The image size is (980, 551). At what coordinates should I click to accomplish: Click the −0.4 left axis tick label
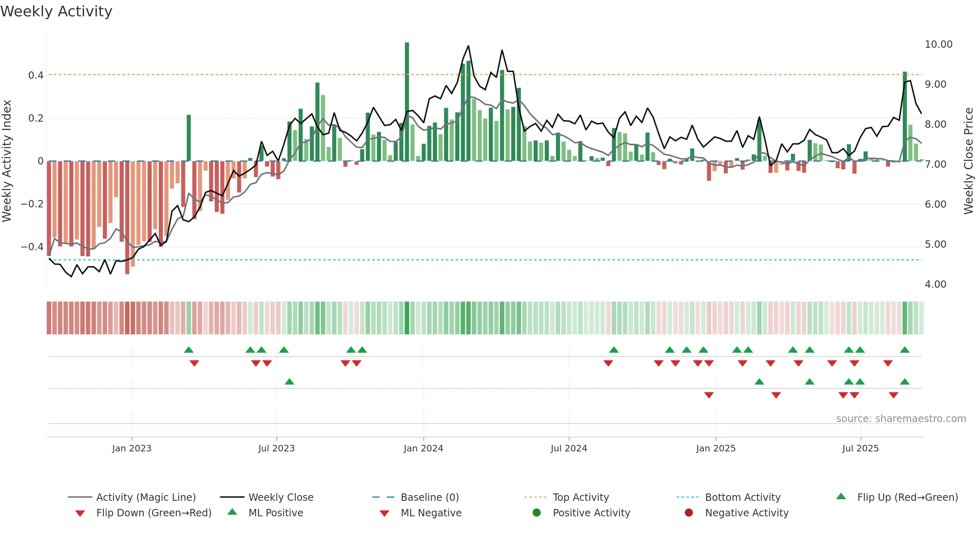point(32,247)
